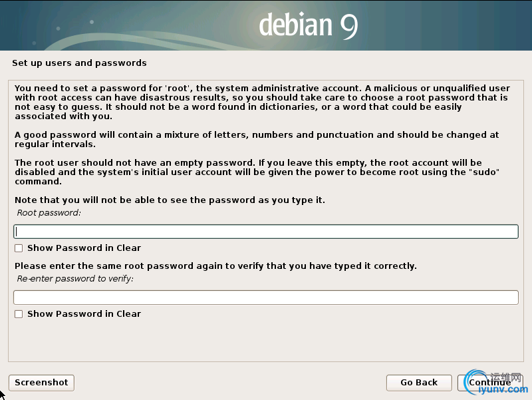This screenshot has width=532, height=400.
Task: Focus the Re-enter password to verify field
Action: [266, 298]
